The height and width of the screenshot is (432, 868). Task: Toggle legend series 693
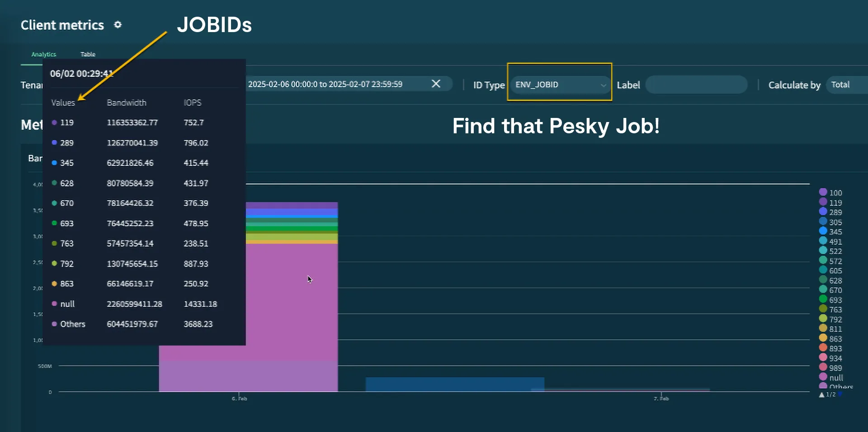[x=830, y=300]
